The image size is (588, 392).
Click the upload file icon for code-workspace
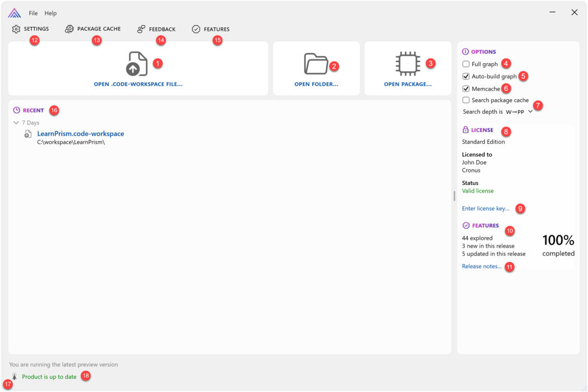pyautogui.click(x=137, y=63)
